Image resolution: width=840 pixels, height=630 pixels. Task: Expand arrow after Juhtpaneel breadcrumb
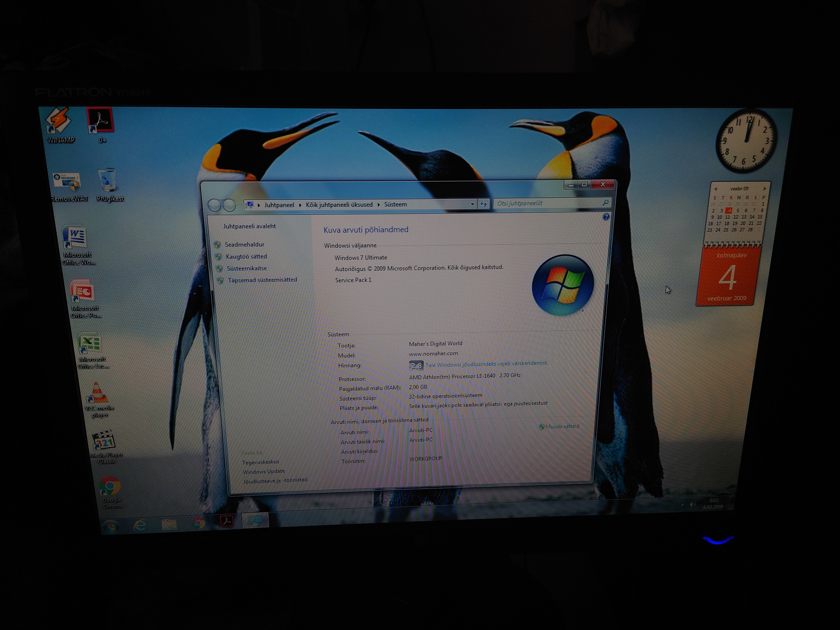click(300, 205)
